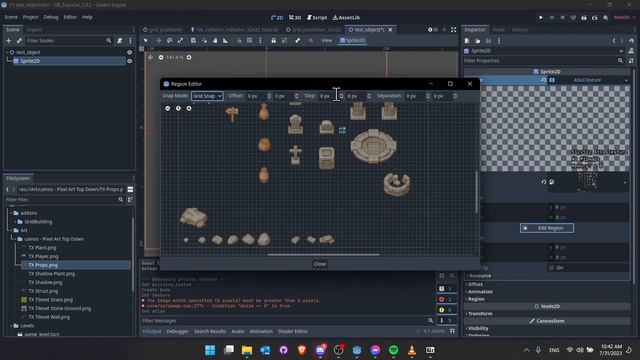The height and width of the screenshot is (360, 640).
Task: Toggle warning messages filter in Output
Action: pos(446,310)
